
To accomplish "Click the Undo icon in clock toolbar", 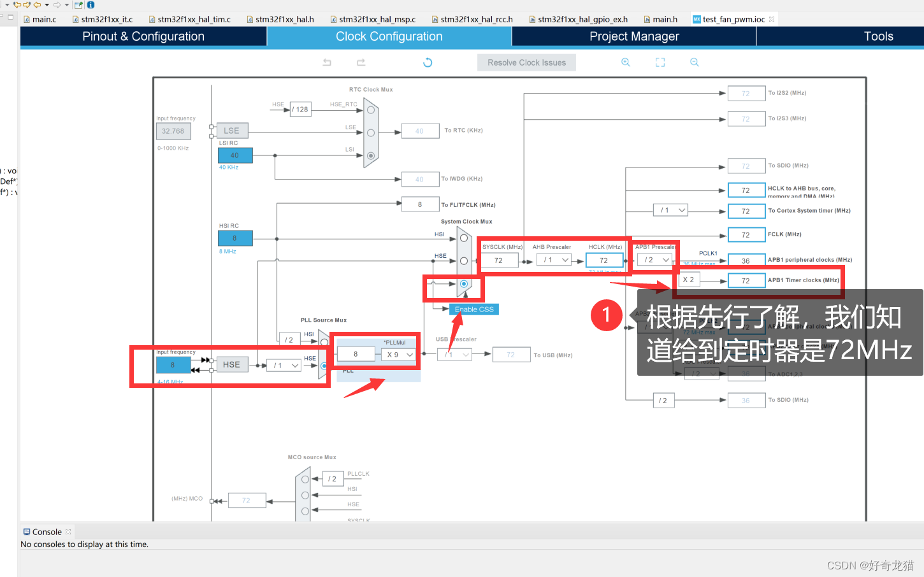I will pyautogui.click(x=327, y=62).
